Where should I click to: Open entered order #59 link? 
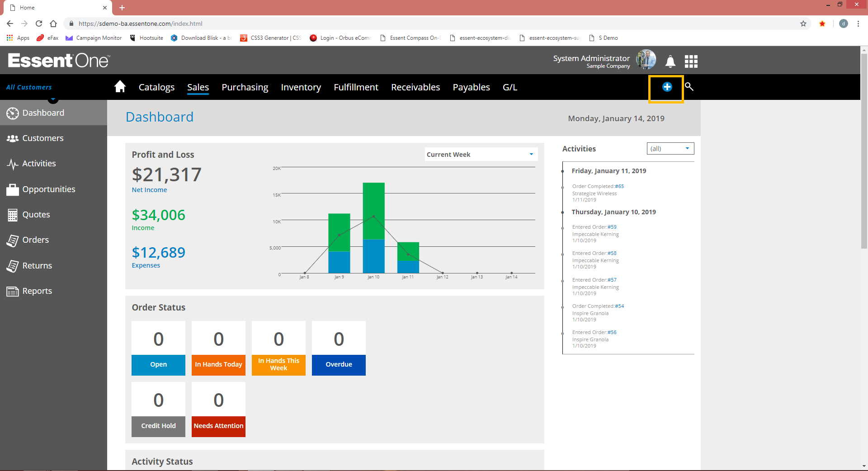point(612,227)
